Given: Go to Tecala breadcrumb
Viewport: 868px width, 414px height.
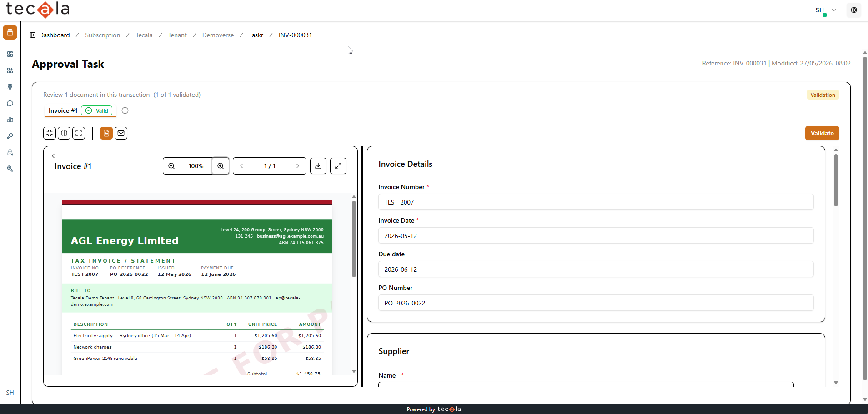Looking at the screenshot, I should pos(144,35).
